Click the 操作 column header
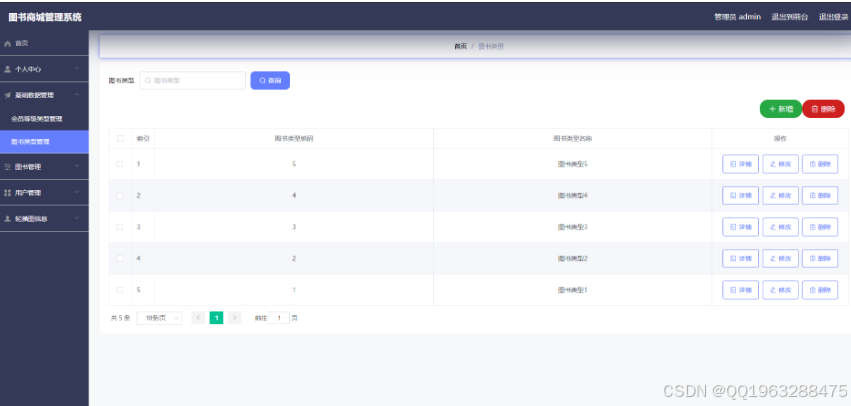851x406 pixels. 780,138
